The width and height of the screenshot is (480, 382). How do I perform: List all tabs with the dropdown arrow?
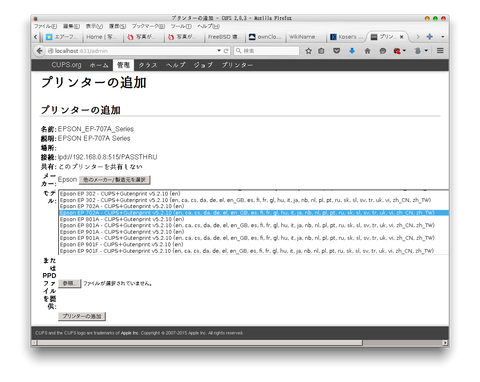coord(443,37)
